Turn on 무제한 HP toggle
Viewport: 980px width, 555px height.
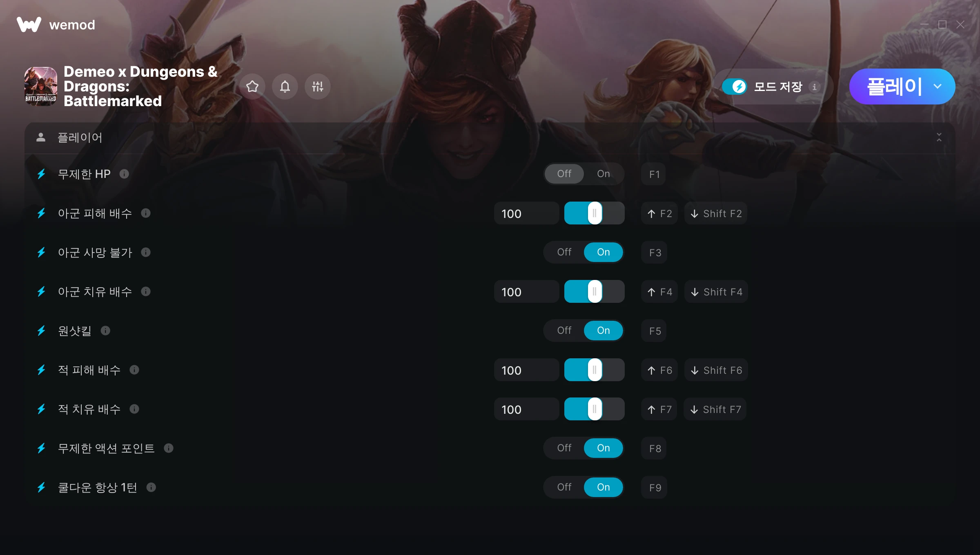[x=603, y=174]
